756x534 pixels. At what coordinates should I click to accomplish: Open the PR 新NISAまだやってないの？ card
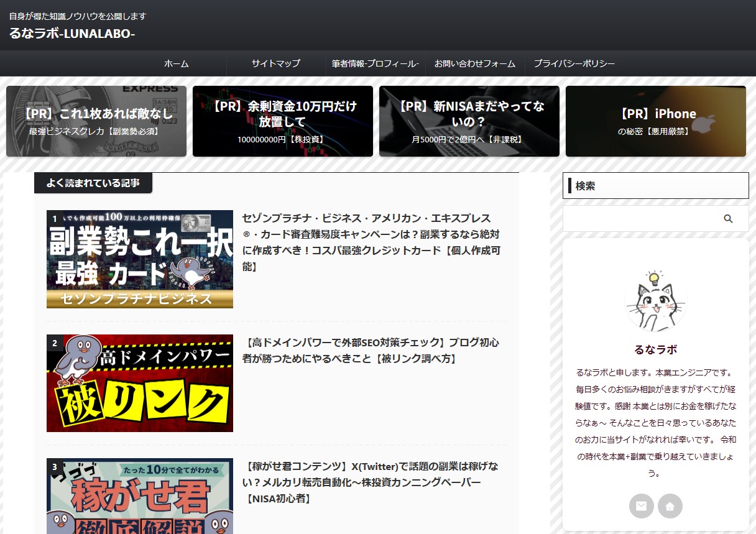point(469,121)
